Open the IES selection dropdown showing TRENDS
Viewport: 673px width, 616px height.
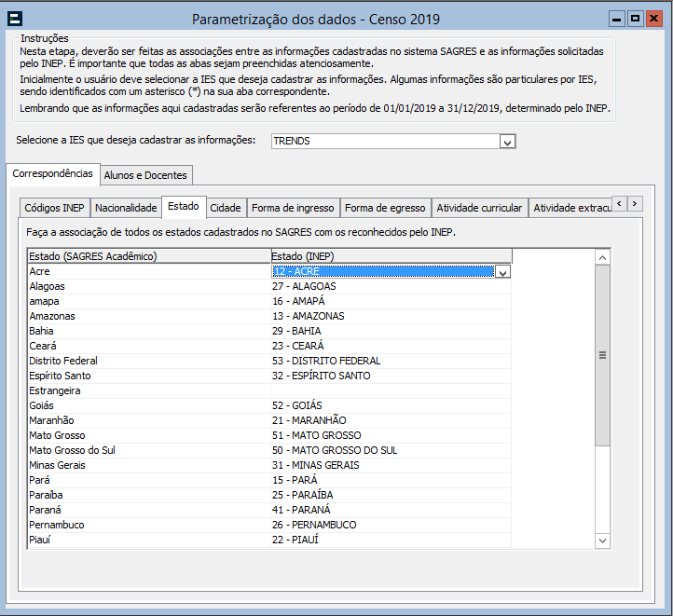[x=507, y=142]
